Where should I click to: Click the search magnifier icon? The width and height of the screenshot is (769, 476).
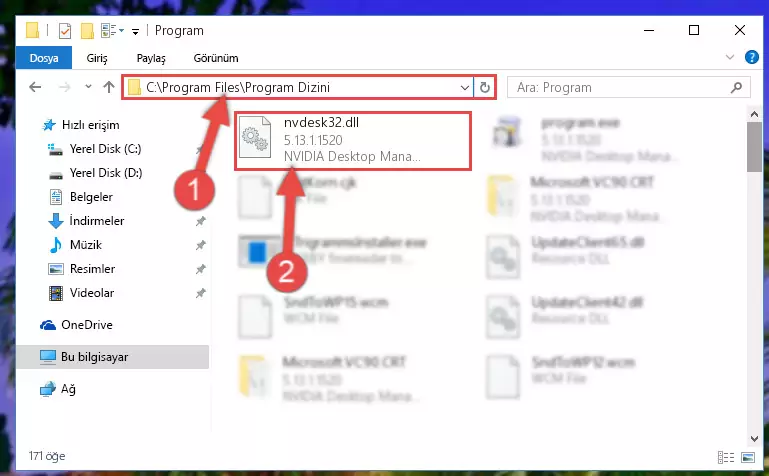point(736,87)
